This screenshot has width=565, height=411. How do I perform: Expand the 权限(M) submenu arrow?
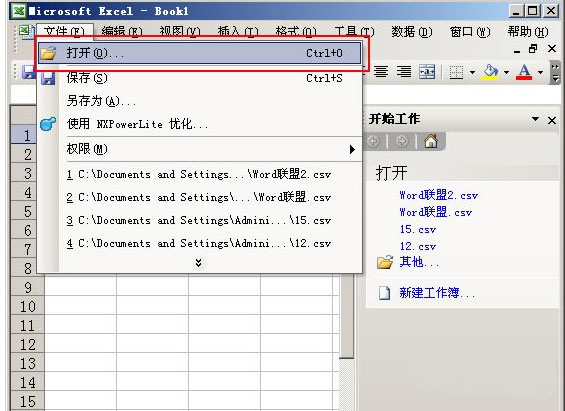352,149
